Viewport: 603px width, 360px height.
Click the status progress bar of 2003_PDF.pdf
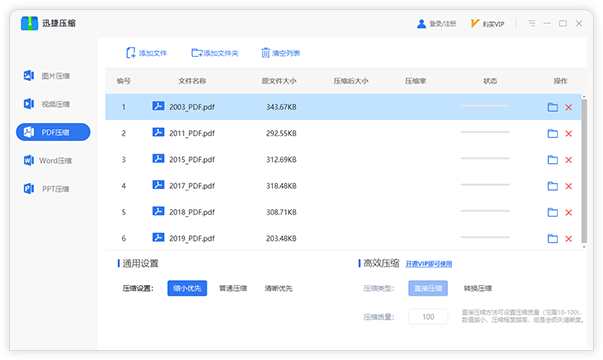point(485,105)
